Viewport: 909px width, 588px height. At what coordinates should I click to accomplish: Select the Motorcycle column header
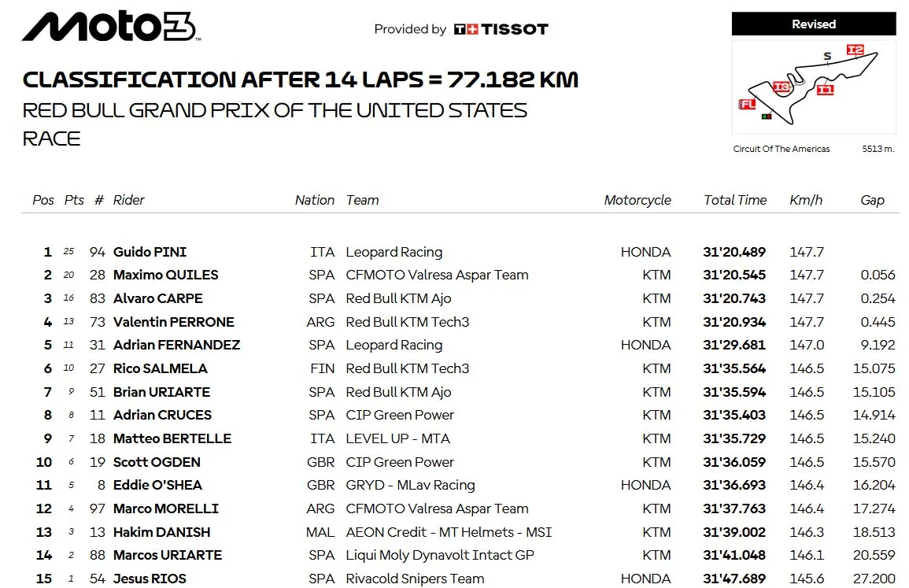pos(637,200)
